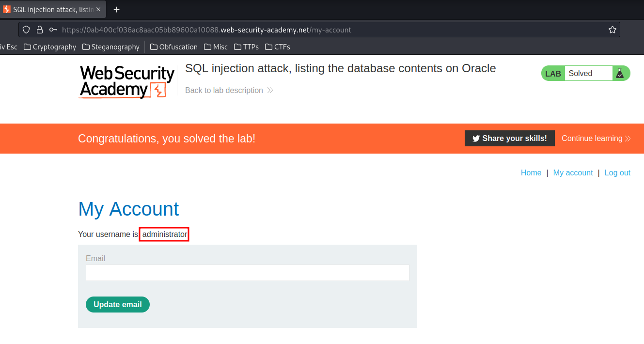Viewport: 644px width, 344px height.
Task: Click the shield tracking protection icon
Action: [x=27, y=30]
